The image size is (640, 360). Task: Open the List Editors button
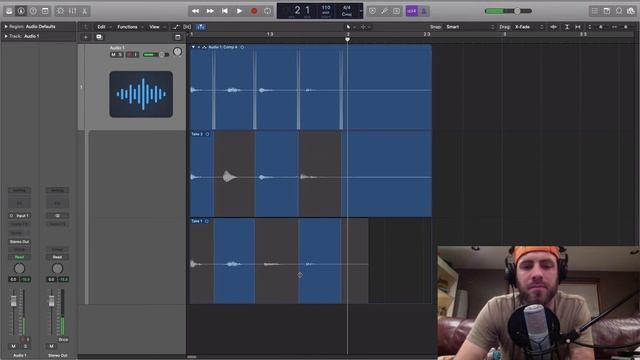595,11
